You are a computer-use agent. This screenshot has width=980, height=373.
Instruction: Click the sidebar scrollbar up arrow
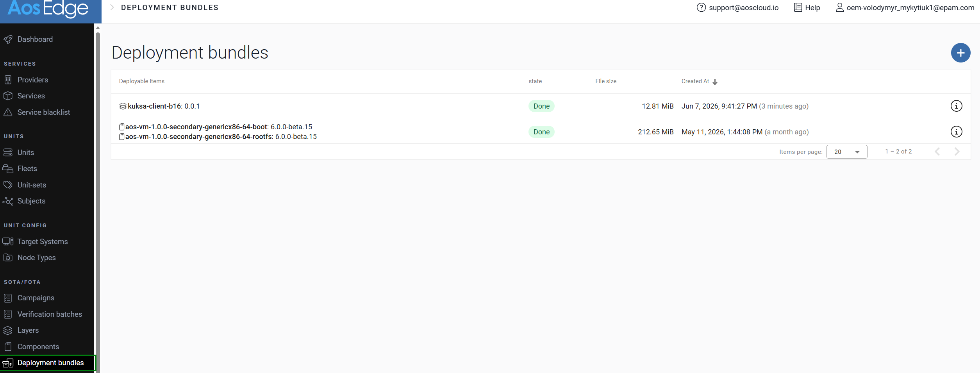pos(98,28)
